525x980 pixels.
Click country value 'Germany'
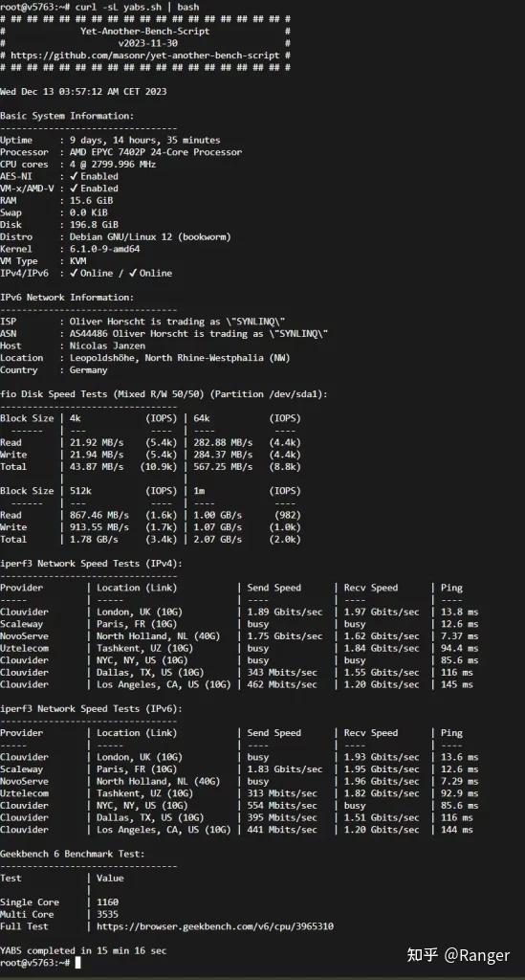[89, 370]
